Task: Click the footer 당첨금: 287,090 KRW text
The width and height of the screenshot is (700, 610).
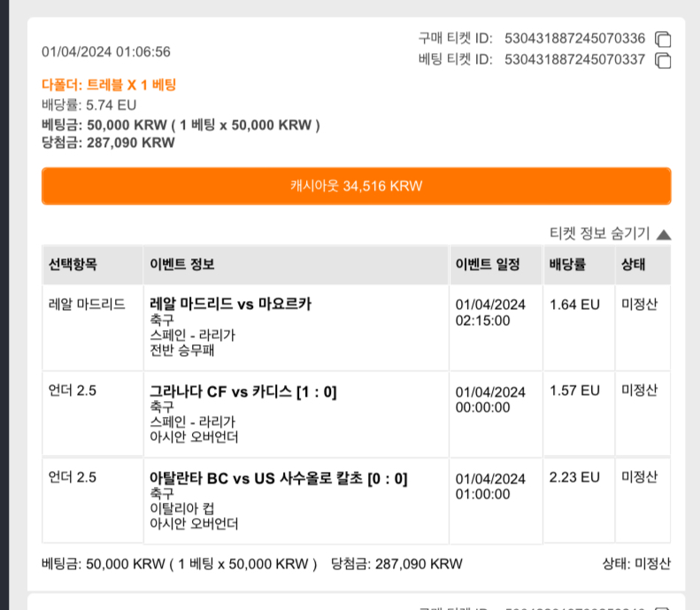Action: (396, 564)
